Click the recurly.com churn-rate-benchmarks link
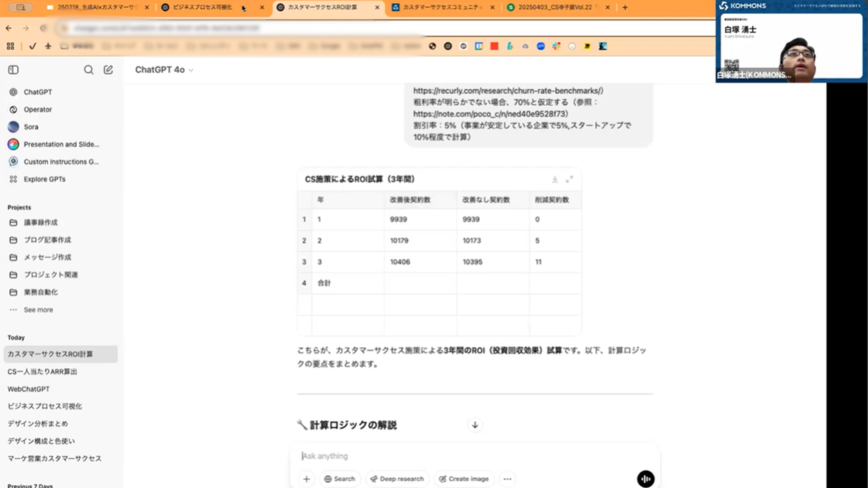This screenshot has width=868, height=488. (508, 91)
